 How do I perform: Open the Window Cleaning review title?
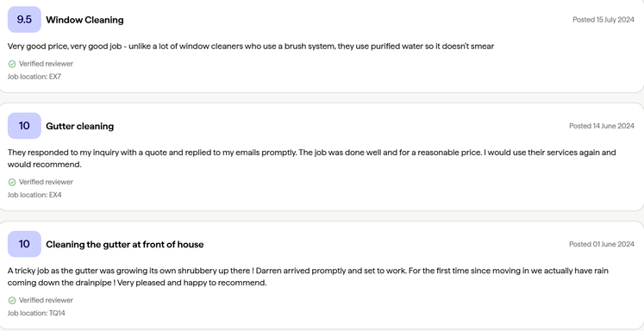click(84, 20)
